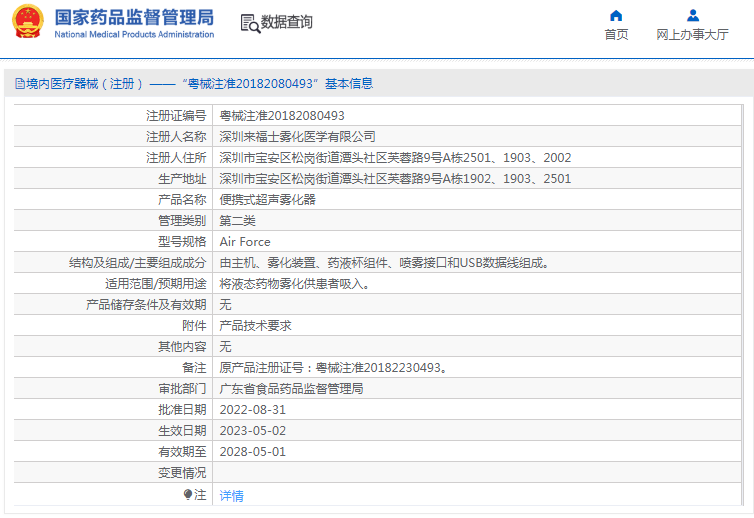Open the 数据查询 text link
This screenshot has height=518, width=754.
click(x=287, y=23)
